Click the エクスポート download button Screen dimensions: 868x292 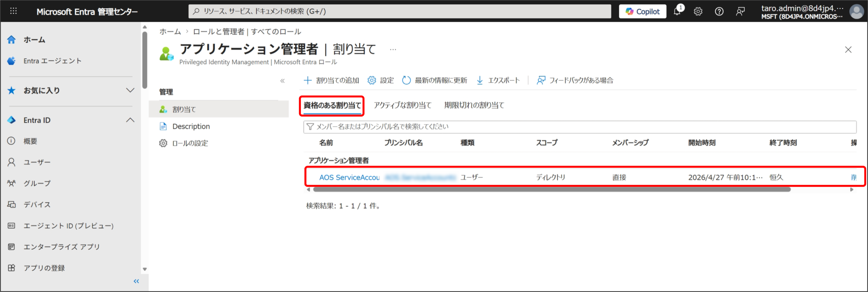[x=498, y=80]
